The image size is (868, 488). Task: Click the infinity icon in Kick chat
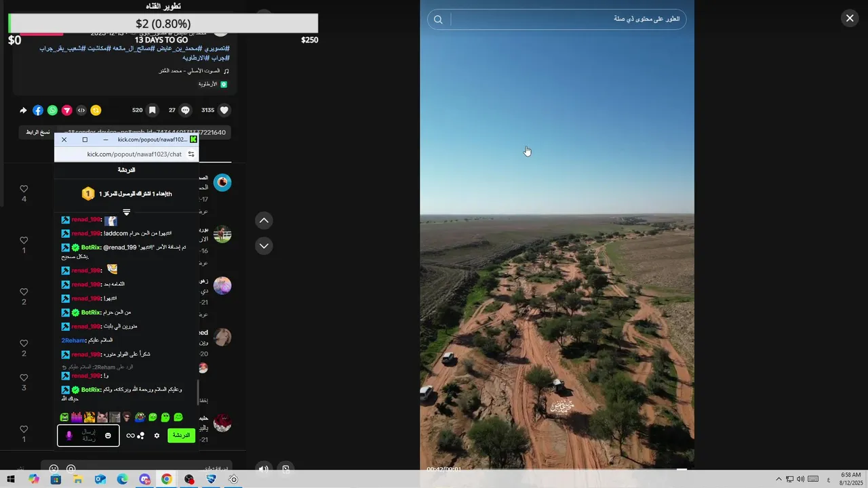click(x=130, y=435)
